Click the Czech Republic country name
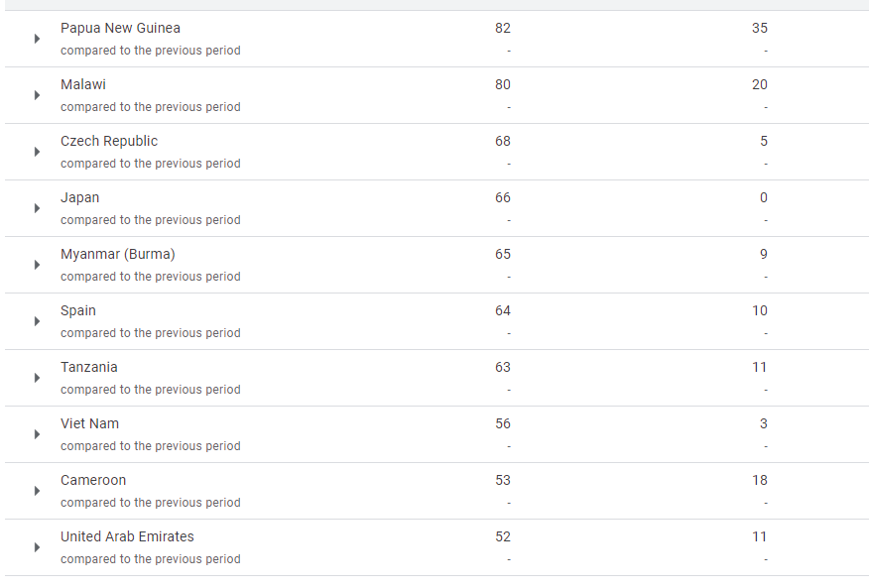This screenshot has width=869, height=588. 109,141
